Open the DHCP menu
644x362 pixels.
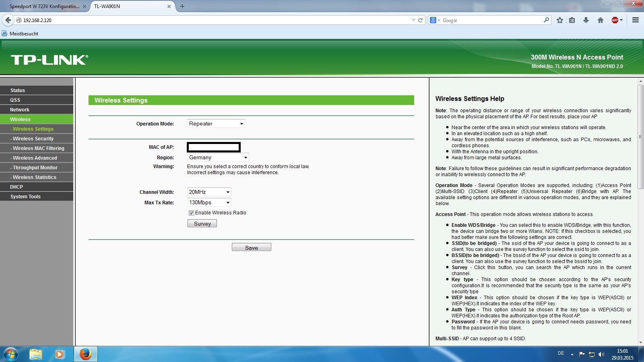click(37, 187)
